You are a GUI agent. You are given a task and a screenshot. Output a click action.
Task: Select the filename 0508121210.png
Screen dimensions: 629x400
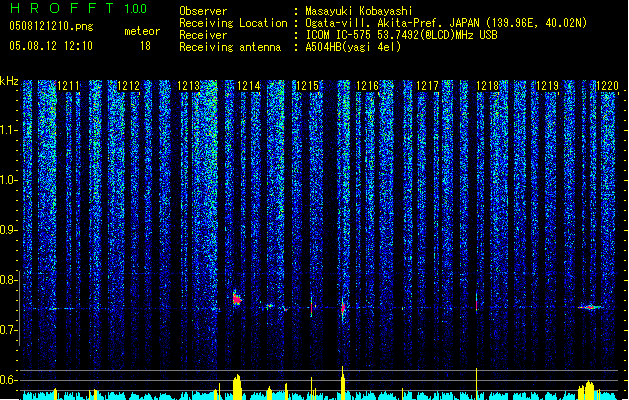click(51, 26)
